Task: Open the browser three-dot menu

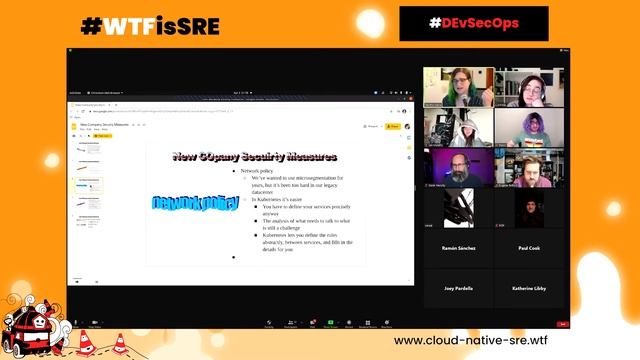Action: [411, 111]
